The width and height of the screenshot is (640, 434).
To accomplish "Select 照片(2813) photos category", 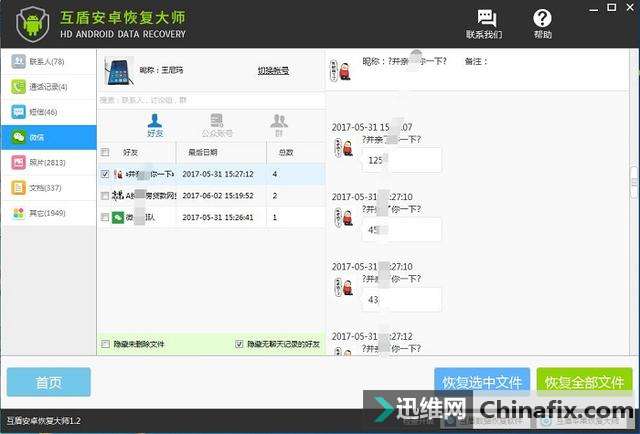I will [48, 162].
